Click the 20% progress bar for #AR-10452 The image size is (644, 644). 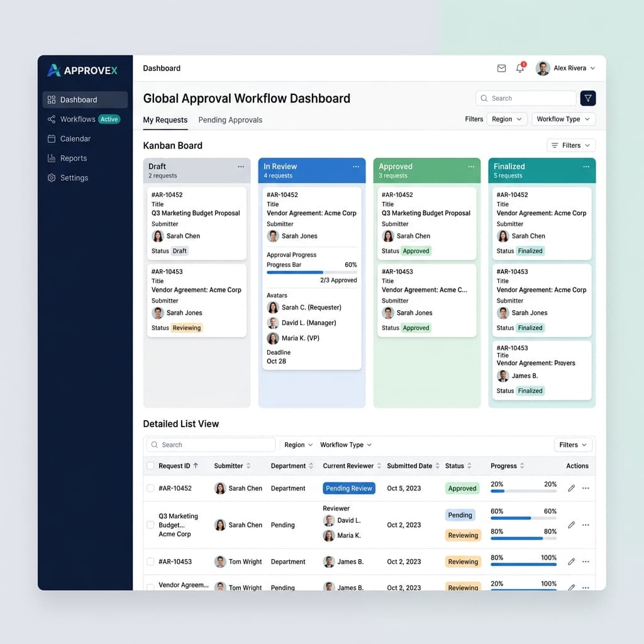(x=524, y=491)
